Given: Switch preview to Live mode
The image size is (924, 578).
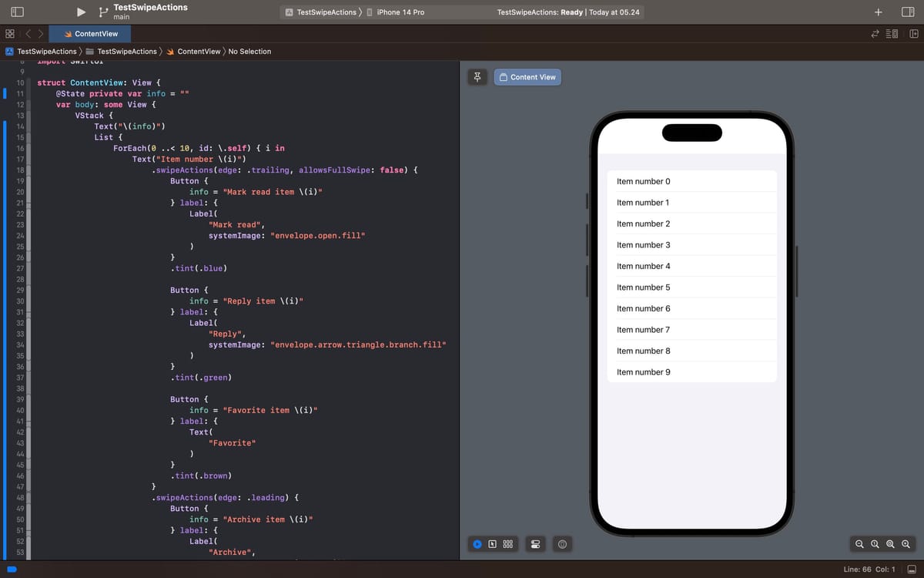Looking at the screenshot, I should pos(477,544).
